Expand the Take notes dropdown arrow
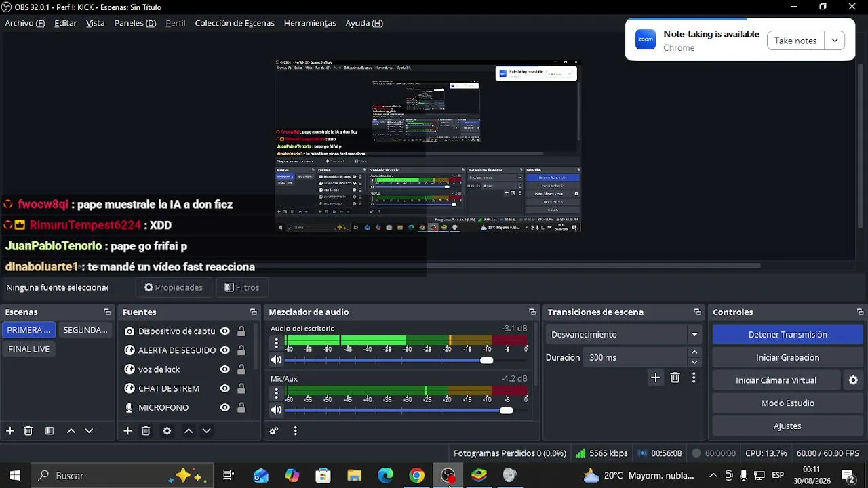Image resolution: width=868 pixels, height=488 pixels. pos(835,41)
